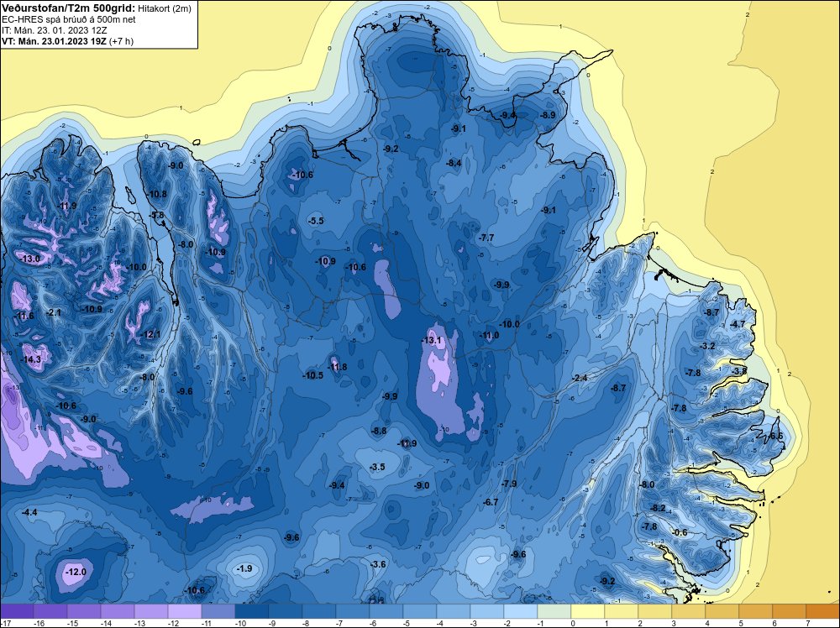Click the legend swatch labeled 6

click(790, 611)
